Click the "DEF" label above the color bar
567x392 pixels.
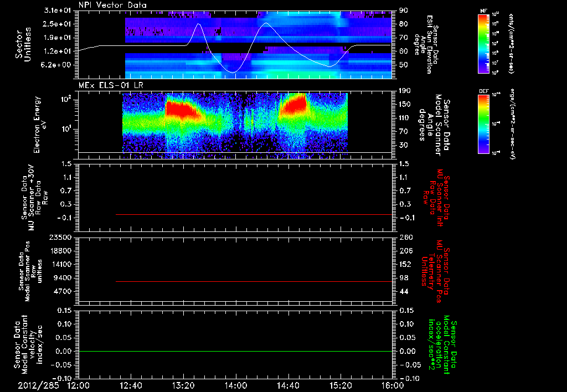[484, 91]
